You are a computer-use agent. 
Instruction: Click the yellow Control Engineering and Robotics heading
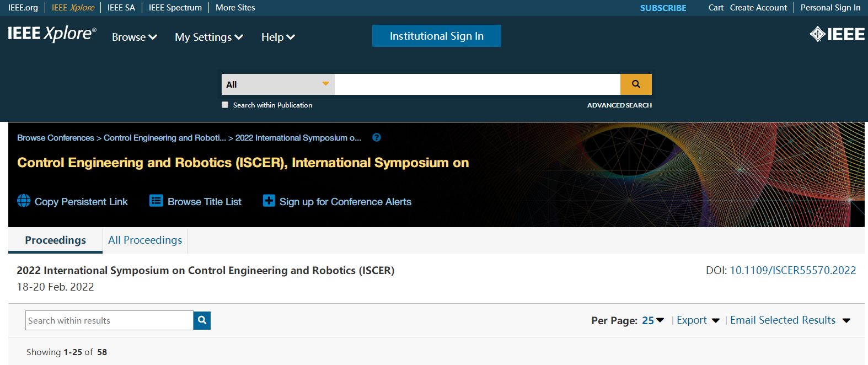point(243,163)
